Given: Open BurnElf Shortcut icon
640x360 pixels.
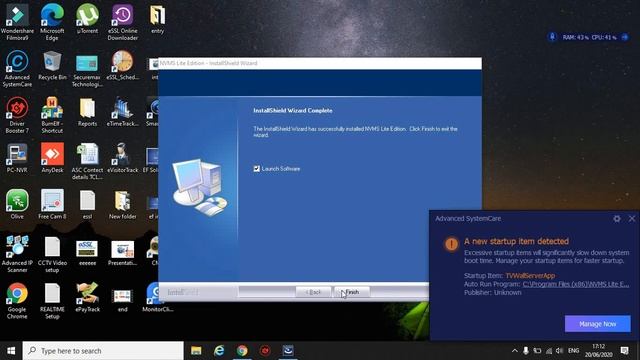Looking at the screenshot, I should [x=52, y=115].
